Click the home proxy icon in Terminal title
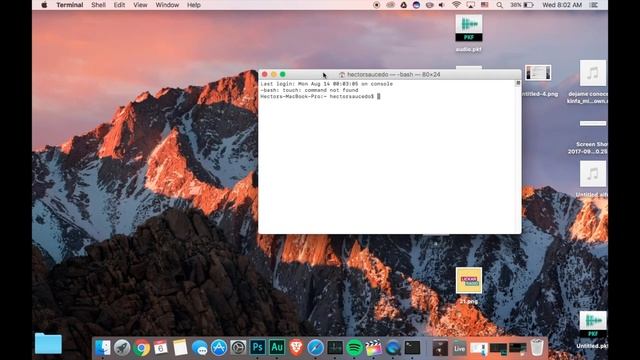 (x=342, y=74)
